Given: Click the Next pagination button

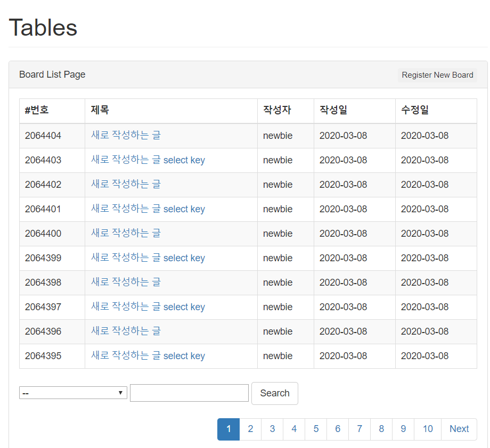Looking at the screenshot, I should click(459, 429).
